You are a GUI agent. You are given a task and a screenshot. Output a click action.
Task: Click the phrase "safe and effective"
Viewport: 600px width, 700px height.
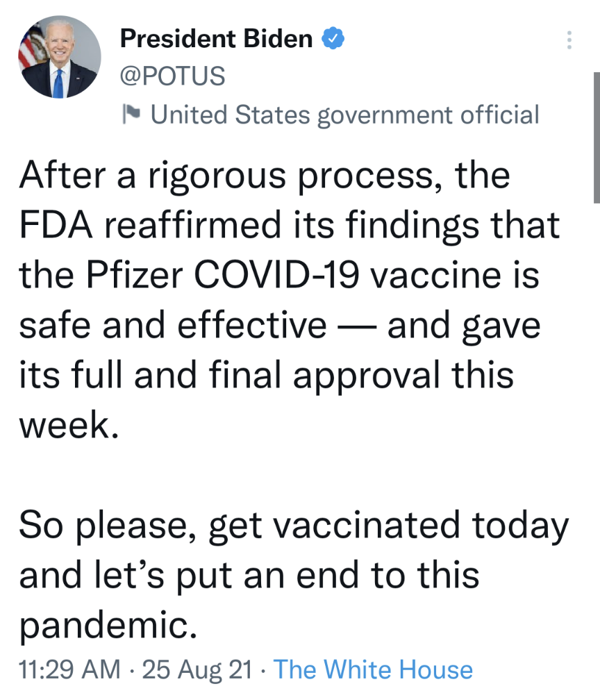coord(173,326)
